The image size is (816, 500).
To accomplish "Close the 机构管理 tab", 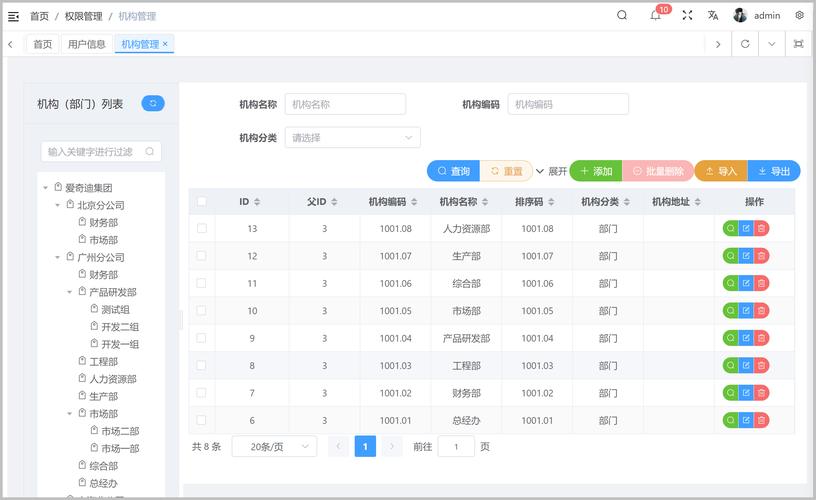I will [x=165, y=44].
